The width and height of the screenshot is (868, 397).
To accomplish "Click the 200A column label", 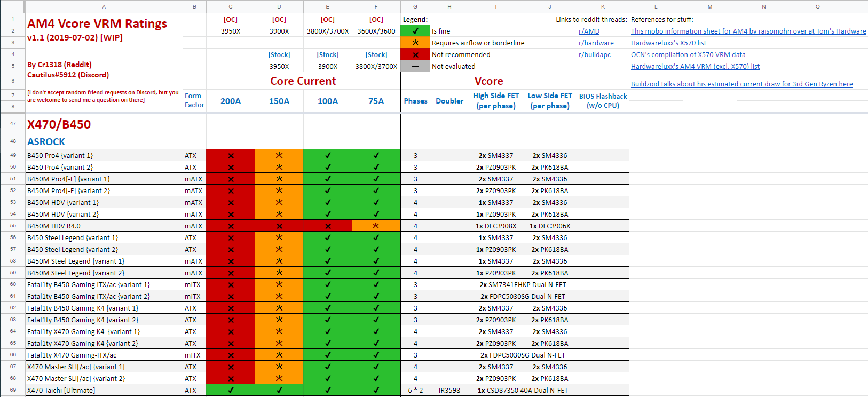I will tap(231, 101).
